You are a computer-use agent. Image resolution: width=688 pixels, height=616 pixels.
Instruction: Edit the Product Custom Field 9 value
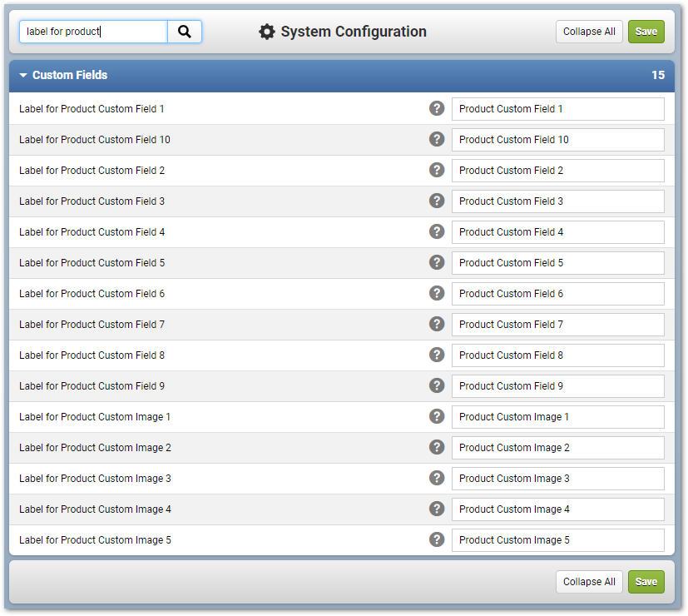pos(557,386)
